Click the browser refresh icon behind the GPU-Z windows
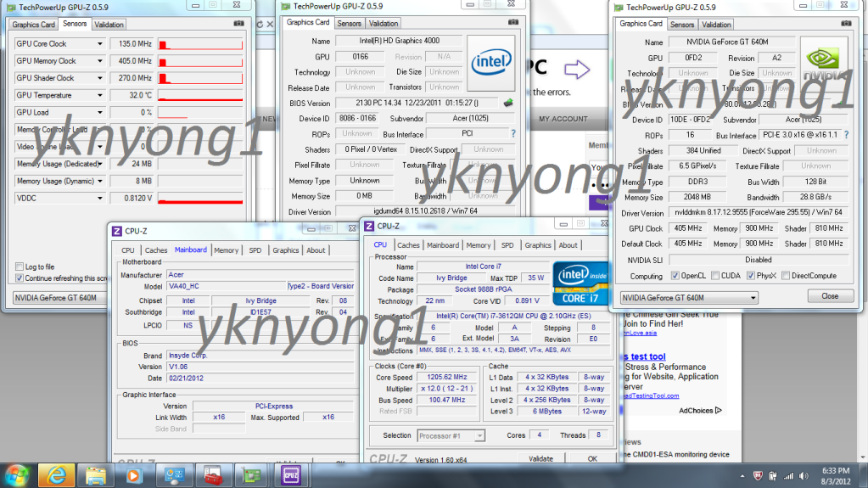868x488 pixels. (x=260, y=24)
